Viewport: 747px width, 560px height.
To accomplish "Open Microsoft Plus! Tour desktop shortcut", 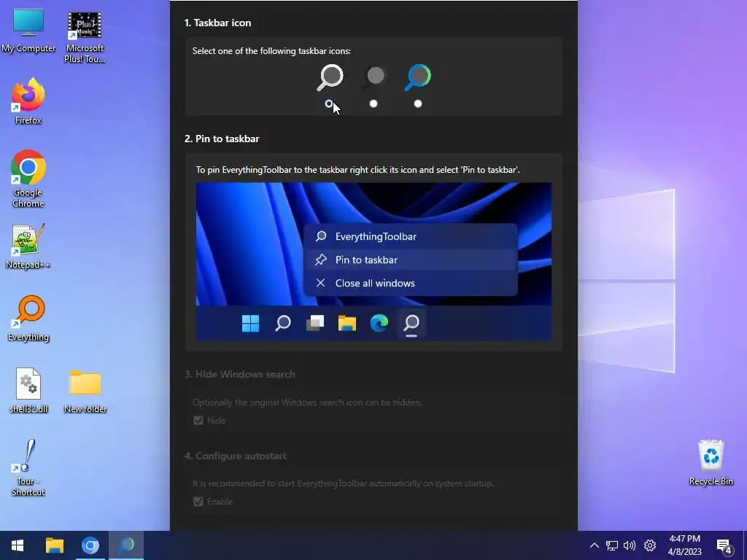I will [x=85, y=37].
